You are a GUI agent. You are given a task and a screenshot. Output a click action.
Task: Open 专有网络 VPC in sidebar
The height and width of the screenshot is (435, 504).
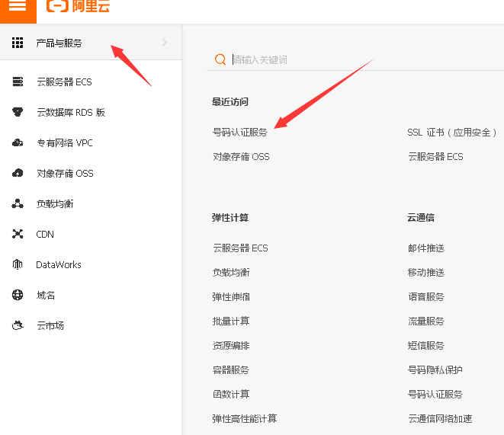[x=65, y=143]
